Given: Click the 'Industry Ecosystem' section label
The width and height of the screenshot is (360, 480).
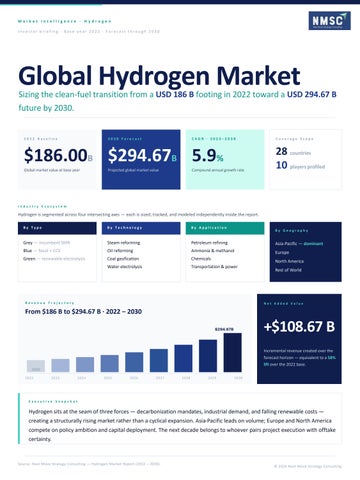Looking at the screenshot, I should tap(42, 207).
